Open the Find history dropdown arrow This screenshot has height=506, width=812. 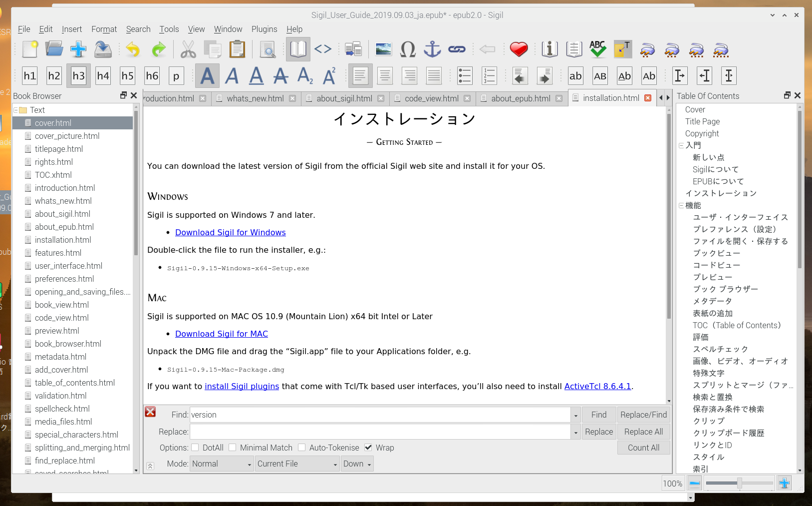(576, 415)
